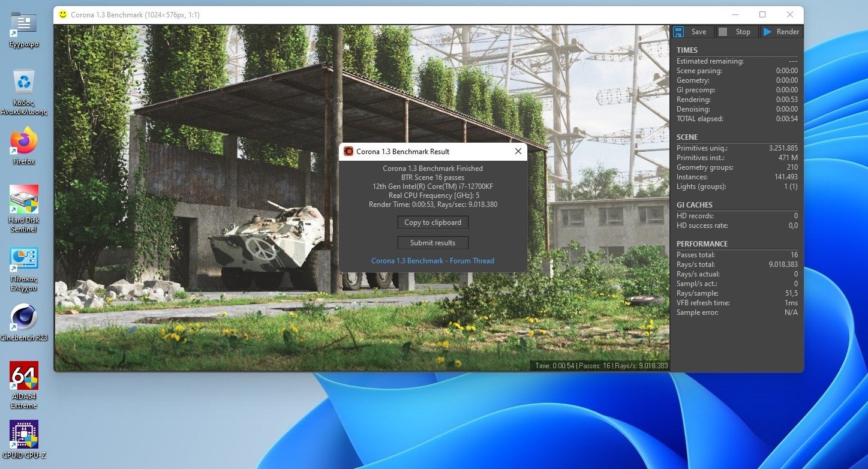
Task: Click the Geometry groups value 210
Action: point(792,167)
